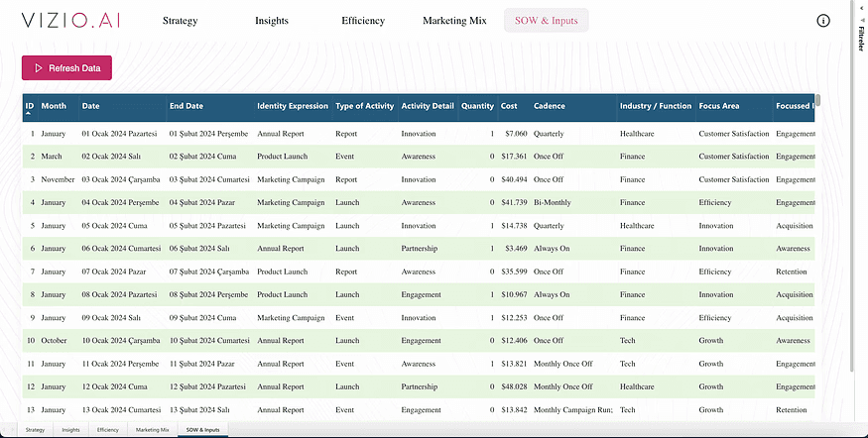The width and height of the screenshot is (868, 438).
Task: Select the SOW & Inputs navigation tab
Action: 547,21
